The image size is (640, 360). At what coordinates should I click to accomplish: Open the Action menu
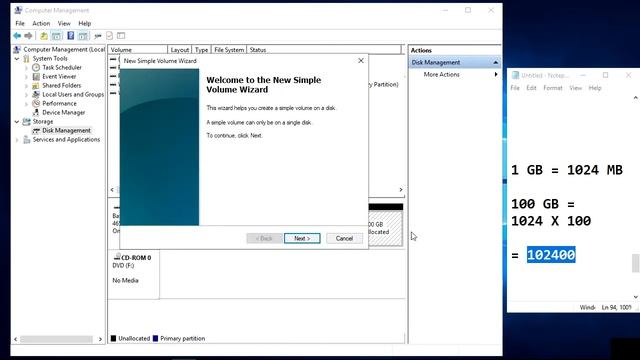41,23
